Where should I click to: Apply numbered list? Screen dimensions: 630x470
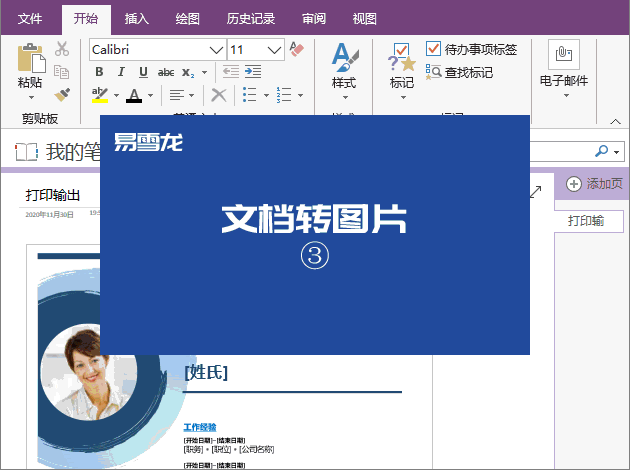click(x=284, y=95)
